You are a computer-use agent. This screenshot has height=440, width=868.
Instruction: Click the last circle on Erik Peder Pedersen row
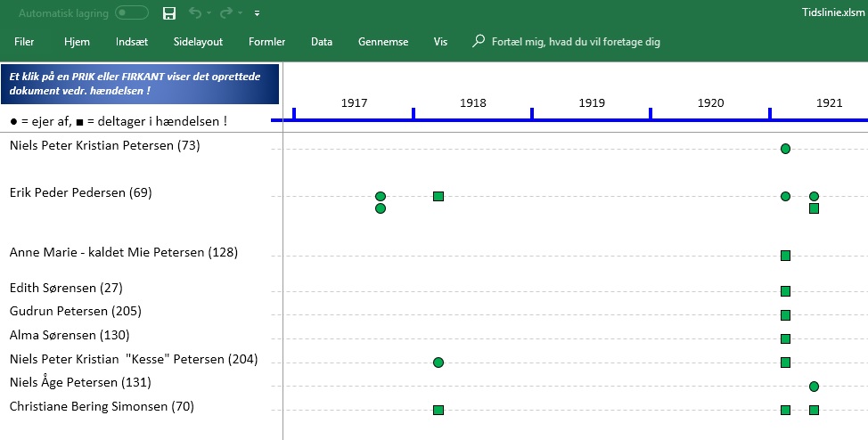pos(814,196)
